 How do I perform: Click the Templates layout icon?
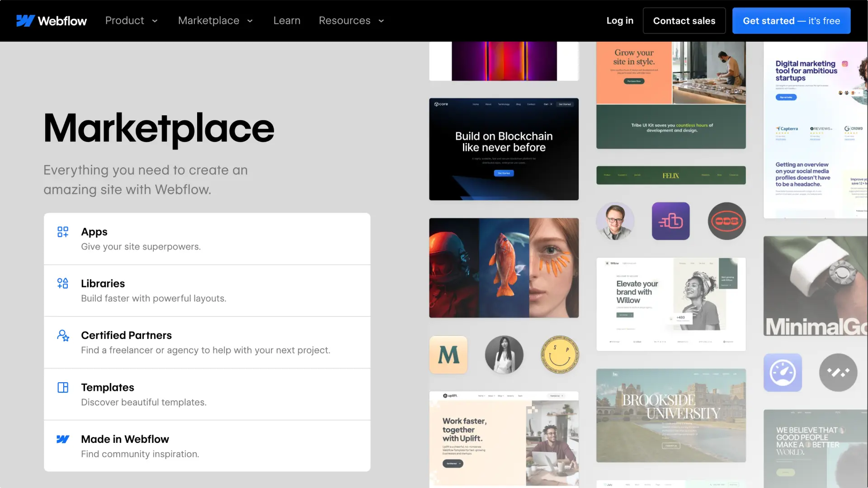[63, 387]
